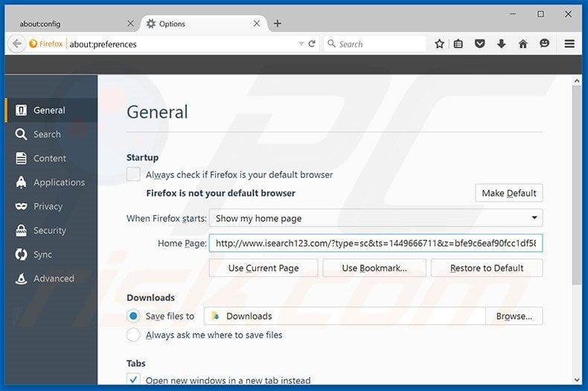Click the Hello chat smiley icon
Screen dimensions: 588x391
point(545,44)
